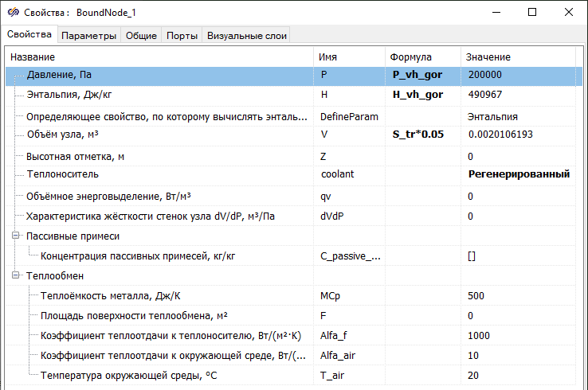This screenshot has height=390, width=588.
Task: Click the Название column header
Action: [x=159, y=57]
